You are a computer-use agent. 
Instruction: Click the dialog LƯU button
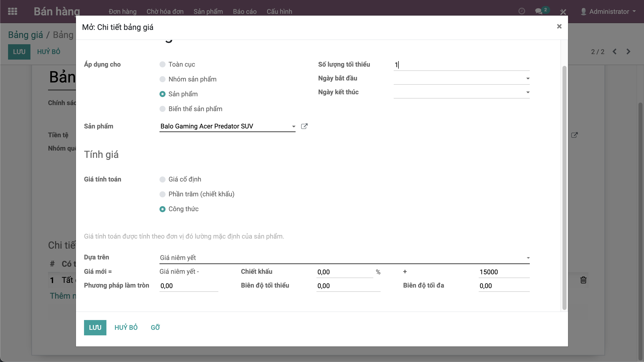95,327
